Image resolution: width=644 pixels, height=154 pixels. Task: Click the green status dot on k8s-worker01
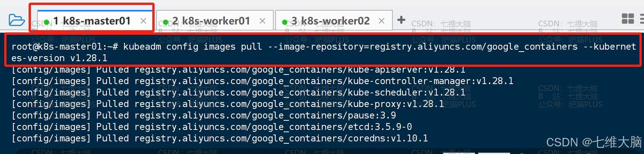point(166,22)
